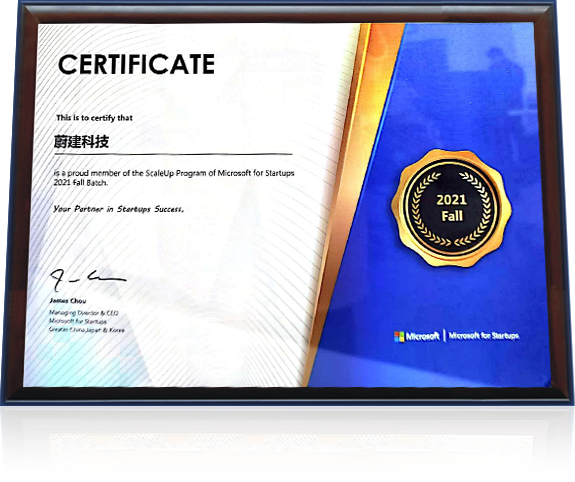
Task: Click "Microsoft for Startups" text on blue panel
Action: click(x=484, y=336)
